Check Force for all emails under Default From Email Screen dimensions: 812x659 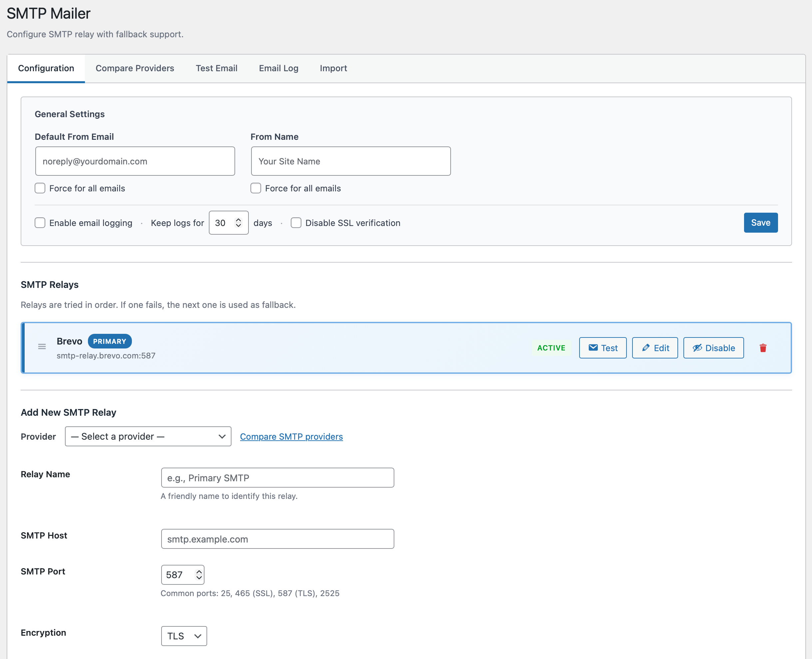pos(40,188)
